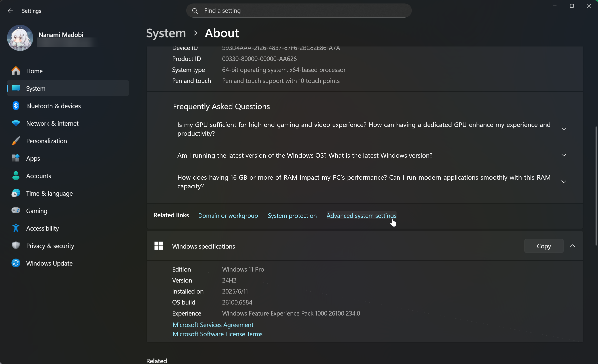Open Microsoft Services Agreement link
The width and height of the screenshot is (598, 364).
[213, 325]
